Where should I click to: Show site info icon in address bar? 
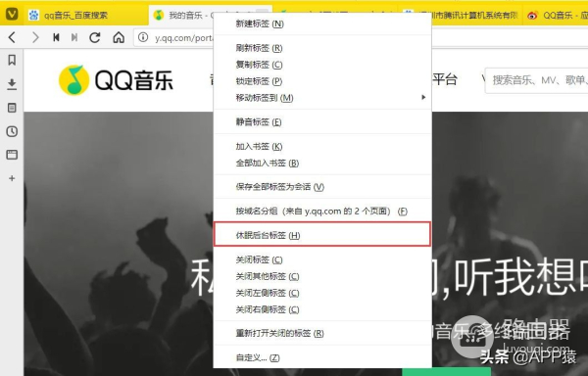click(x=143, y=37)
